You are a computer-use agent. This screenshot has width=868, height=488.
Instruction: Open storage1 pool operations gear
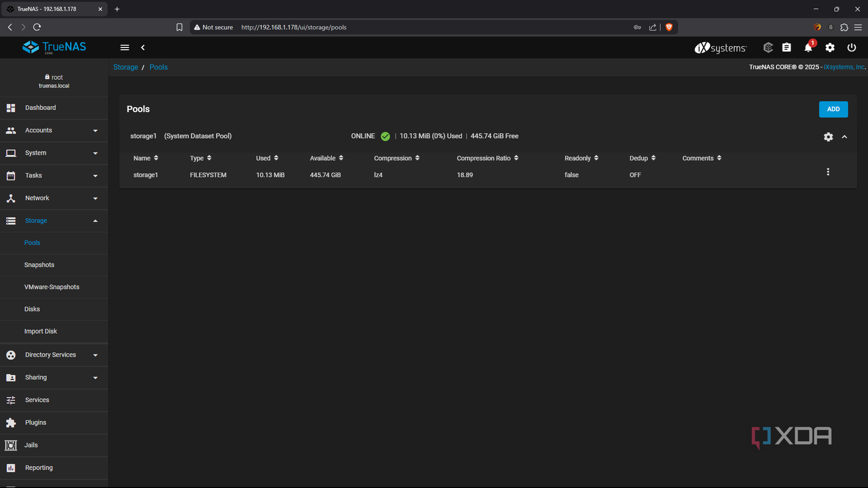coord(828,137)
